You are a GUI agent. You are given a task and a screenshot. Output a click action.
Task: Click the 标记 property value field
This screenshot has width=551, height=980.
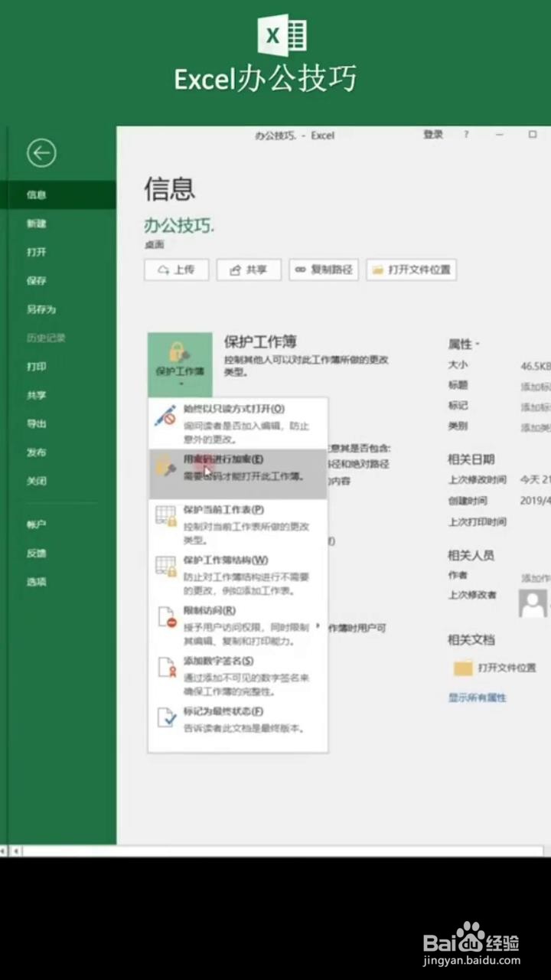pyautogui.click(x=536, y=407)
